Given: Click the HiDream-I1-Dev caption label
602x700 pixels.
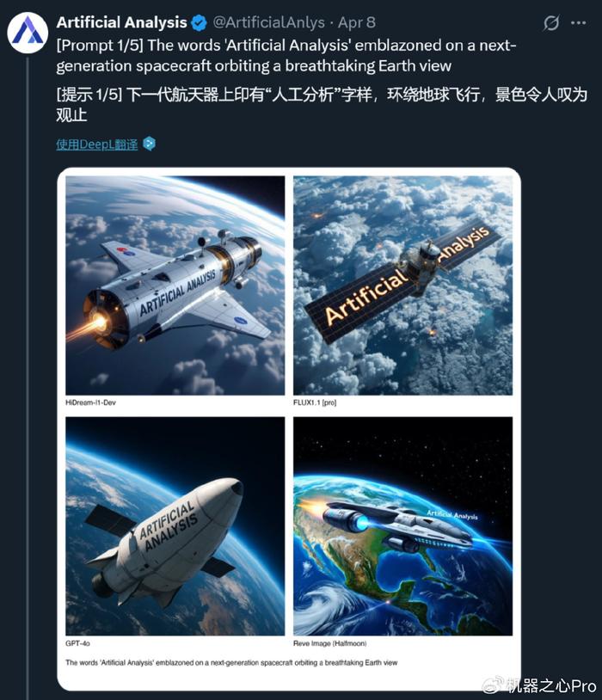Looking at the screenshot, I should 90,402.
